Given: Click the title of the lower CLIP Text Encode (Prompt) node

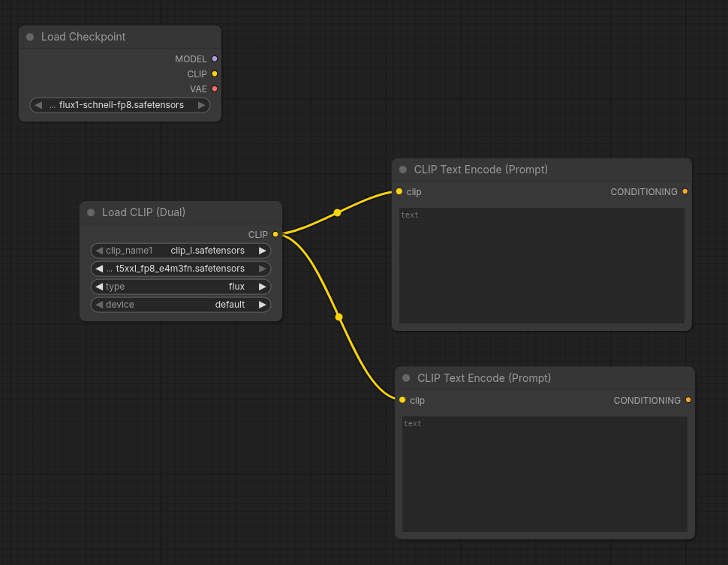Looking at the screenshot, I should 484,378.
